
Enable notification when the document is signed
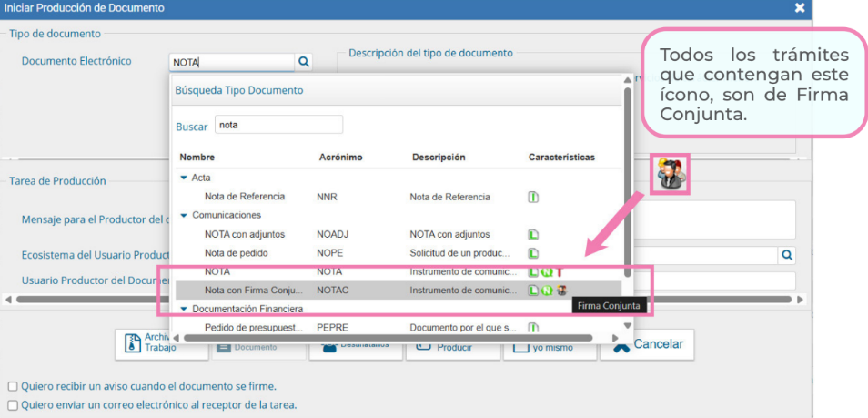13,386
